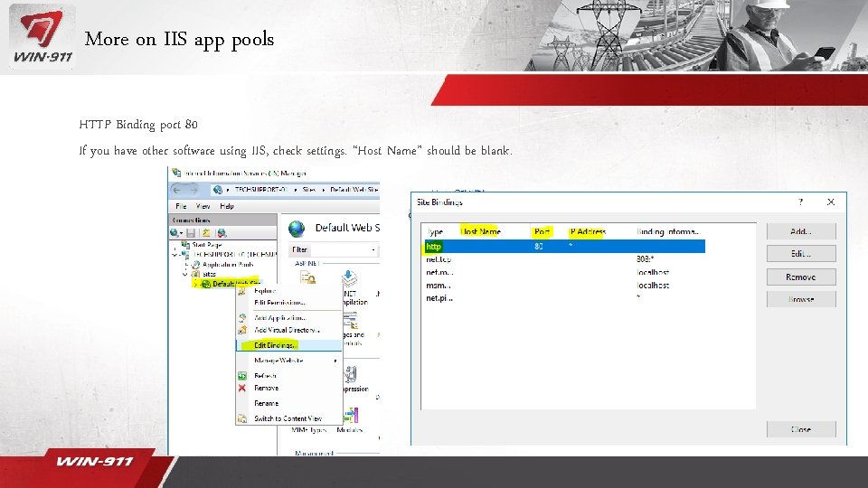Open the Filter dropdown arrow
This screenshot has height=488, width=868.
(373, 250)
